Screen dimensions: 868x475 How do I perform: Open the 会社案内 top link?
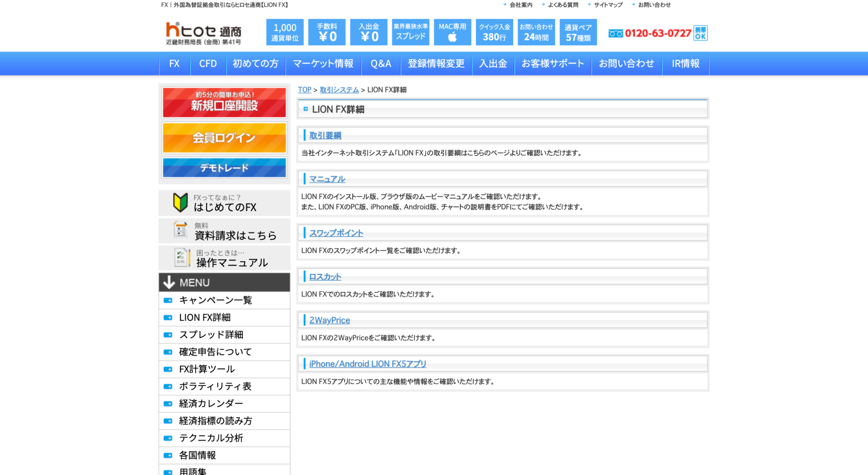tap(521, 5)
